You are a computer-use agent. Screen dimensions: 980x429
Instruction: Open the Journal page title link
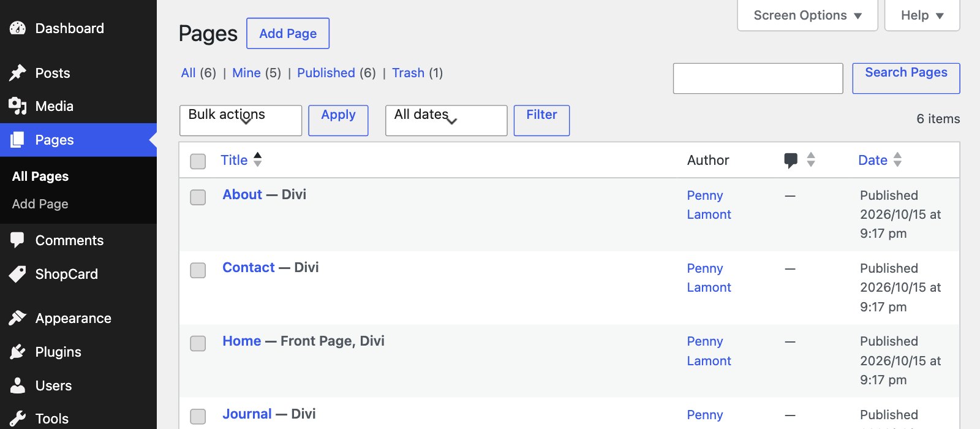point(247,414)
